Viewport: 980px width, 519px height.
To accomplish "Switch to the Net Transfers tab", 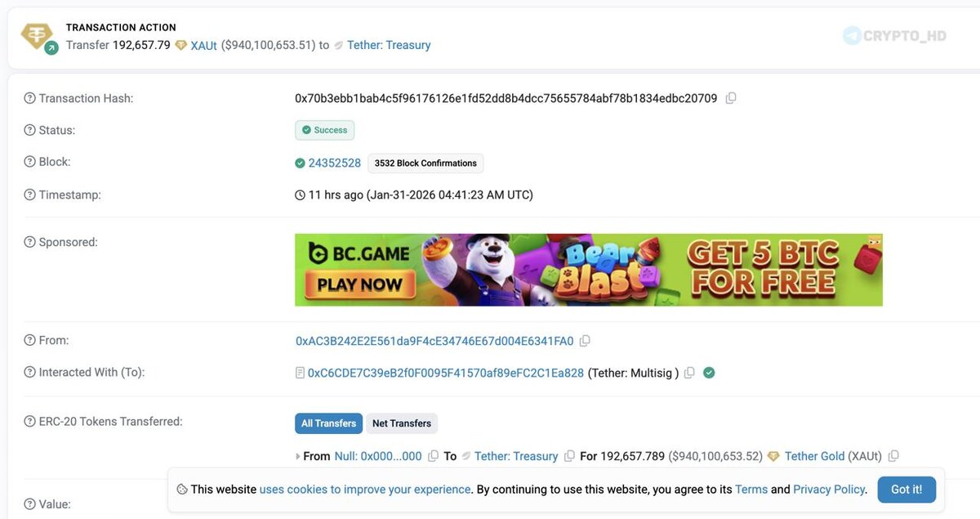I will click(402, 423).
